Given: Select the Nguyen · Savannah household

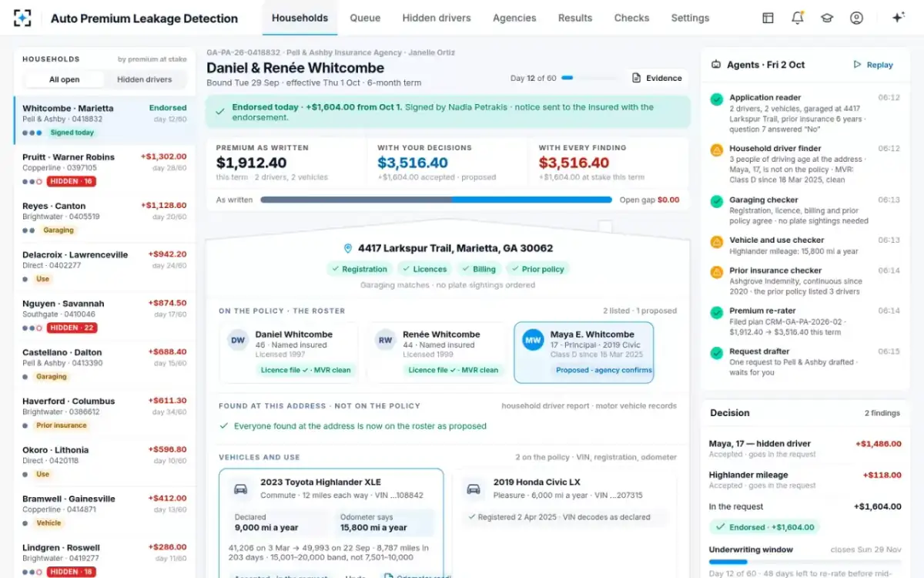Looking at the screenshot, I should [105, 316].
